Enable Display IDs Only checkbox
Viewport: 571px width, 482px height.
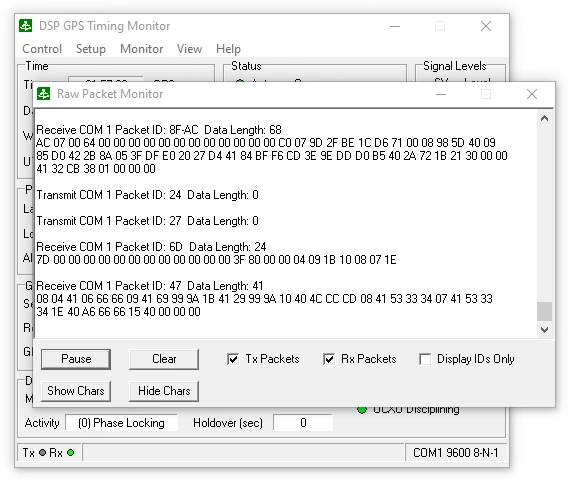pos(425,359)
